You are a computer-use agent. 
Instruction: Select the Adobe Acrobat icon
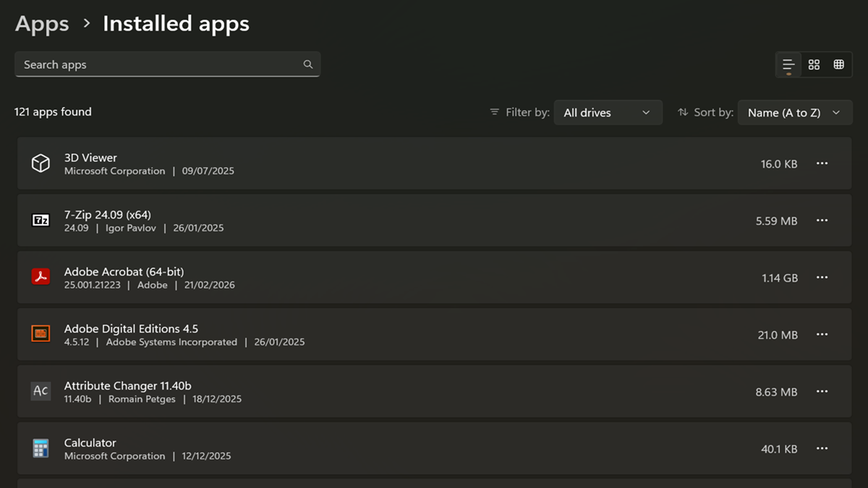pos(41,277)
